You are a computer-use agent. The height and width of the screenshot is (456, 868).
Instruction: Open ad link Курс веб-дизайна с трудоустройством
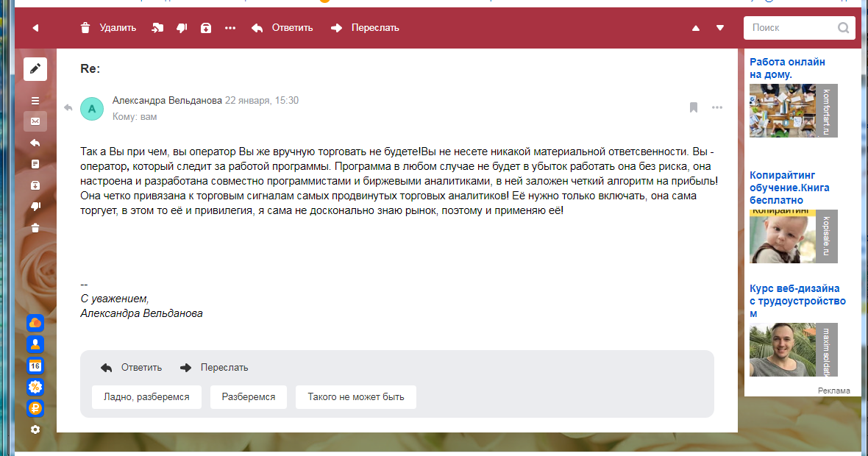(x=797, y=301)
